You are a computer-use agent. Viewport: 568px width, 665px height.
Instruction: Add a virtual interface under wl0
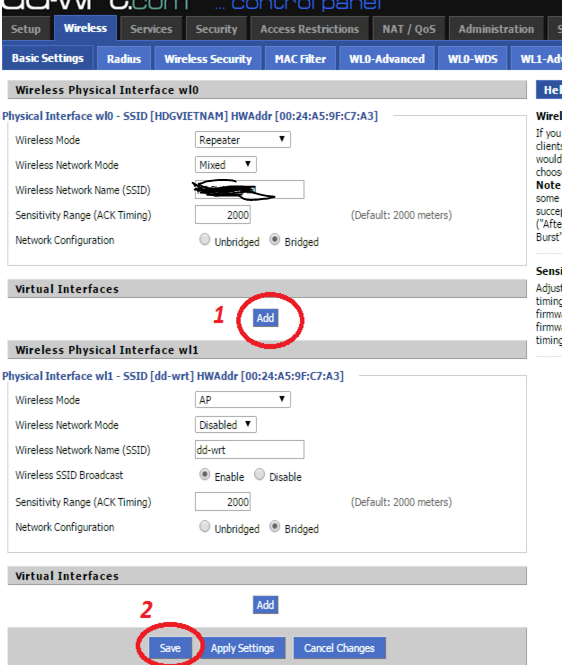click(x=266, y=318)
